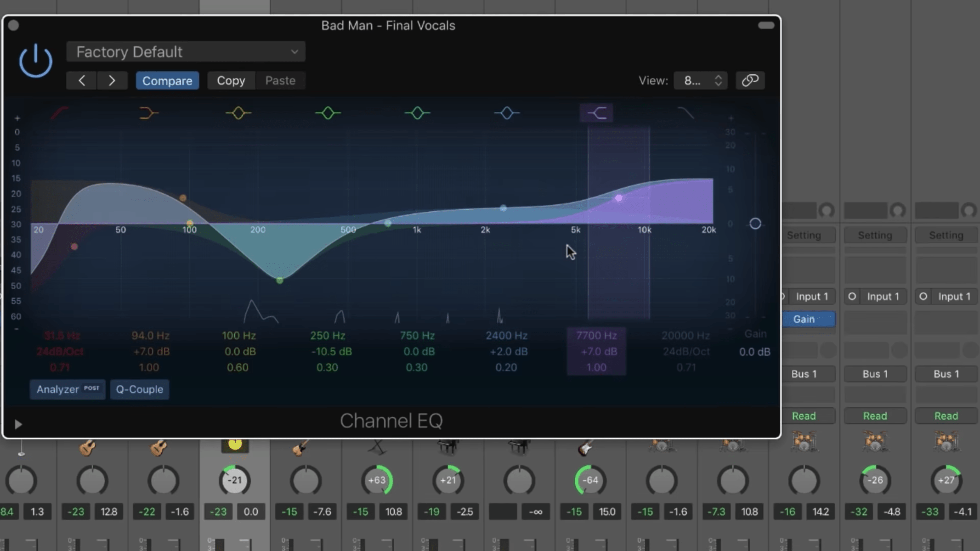Viewport: 980px width, 551px height.
Task: Select the bell band icon at 250 Hz
Action: 328,113
